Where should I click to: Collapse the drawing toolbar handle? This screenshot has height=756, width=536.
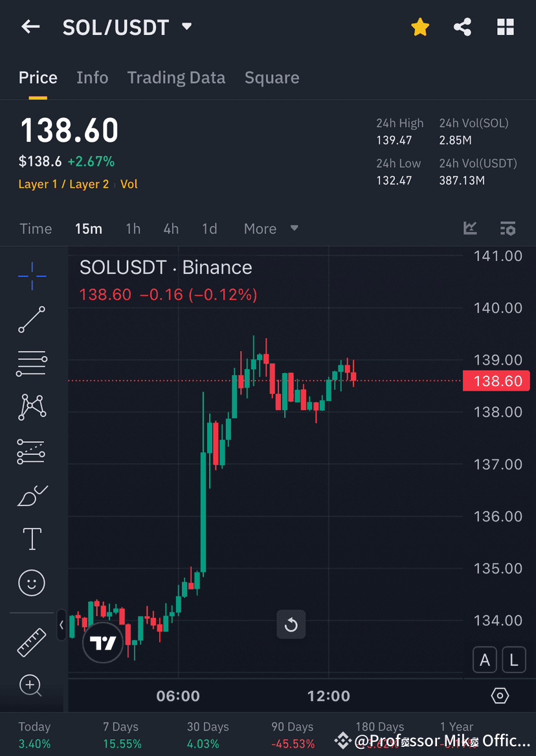(61, 625)
